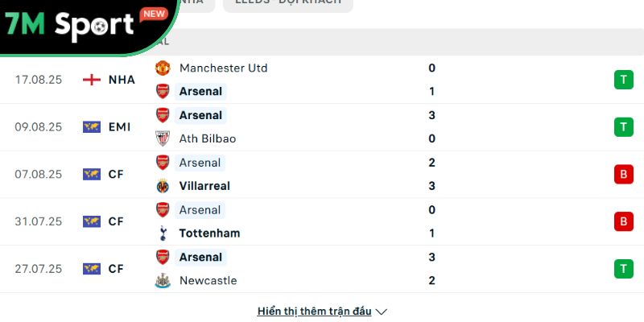Click the Tottenham club crest

(x=163, y=233)
